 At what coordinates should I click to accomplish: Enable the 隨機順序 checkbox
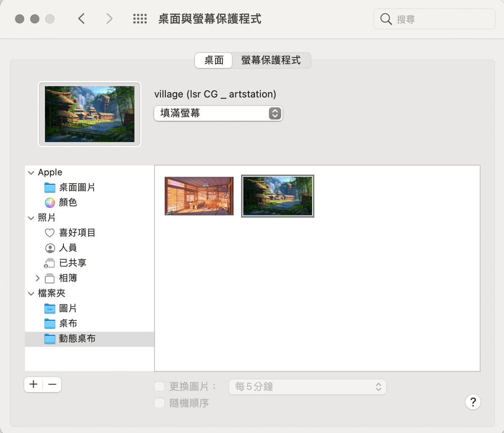160,403
